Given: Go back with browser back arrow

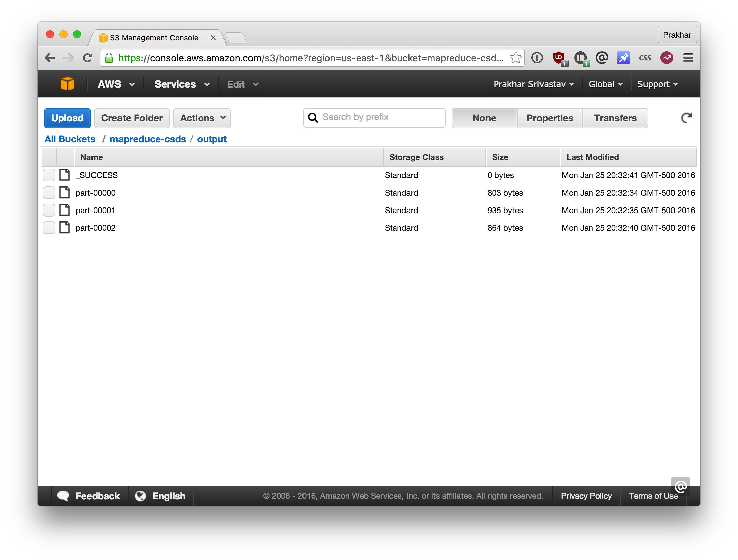Looking at the screenshot, I should coord(50,58).
